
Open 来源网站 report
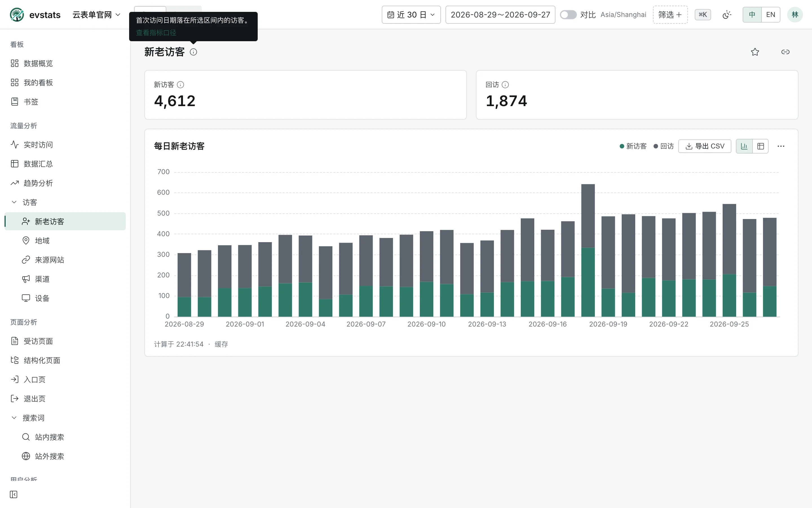tap(65, 260)
